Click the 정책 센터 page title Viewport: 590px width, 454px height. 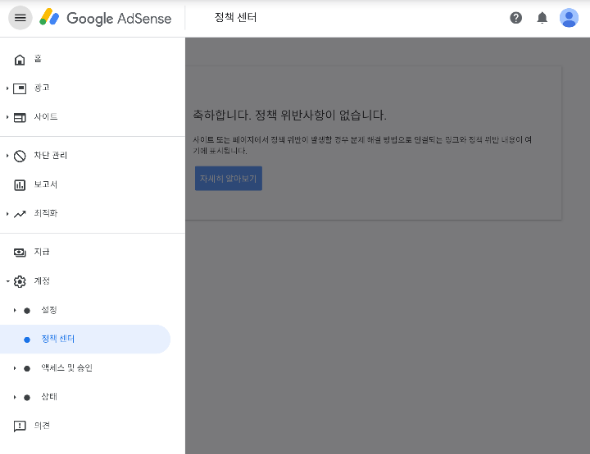pos(236,18)
